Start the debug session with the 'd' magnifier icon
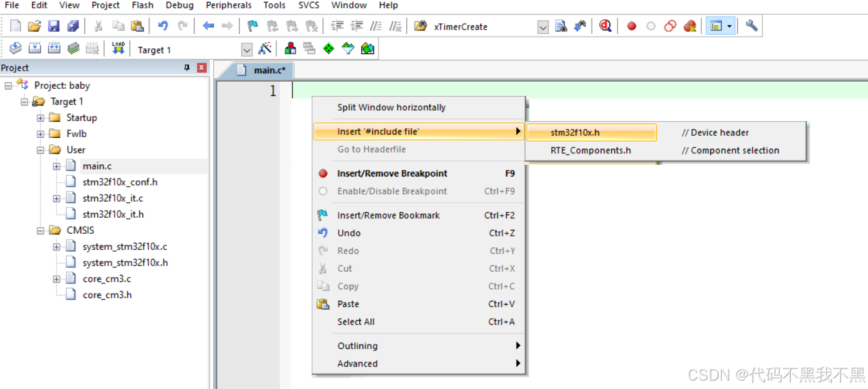The width and height of the screenshot is (868, 389). pyautogui.click(x=605, y=26)
